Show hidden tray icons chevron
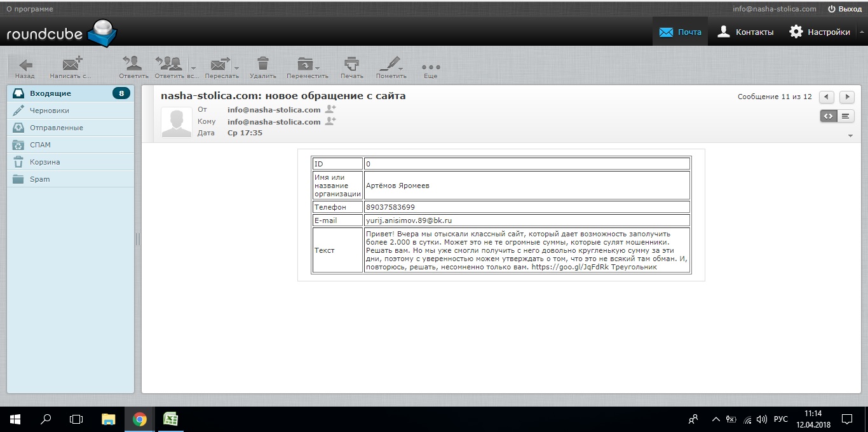 pyautogui.click(x=716, y=419)
